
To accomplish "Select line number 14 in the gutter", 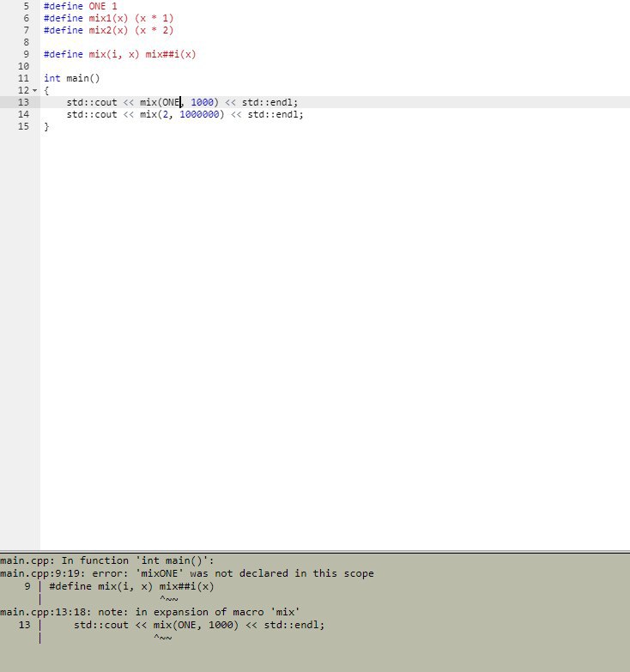I will coord(23,114).
